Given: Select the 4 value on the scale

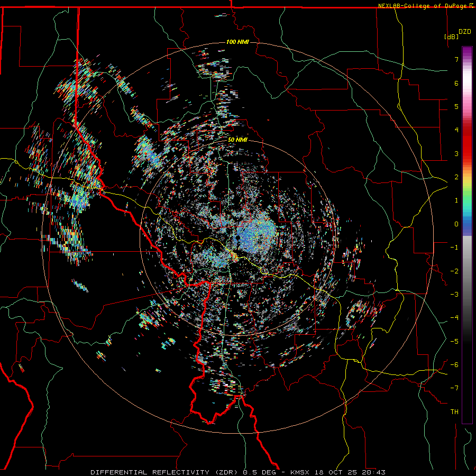Looking at the screenshot, I should (x=456, y=130).
